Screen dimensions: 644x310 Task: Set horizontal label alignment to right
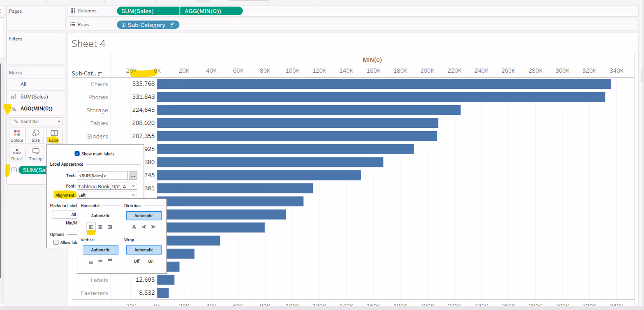(x=110, y=227)
